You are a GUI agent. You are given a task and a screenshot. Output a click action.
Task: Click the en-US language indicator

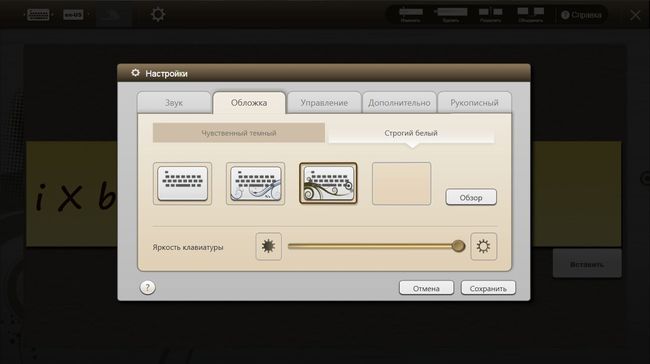pos(73,15)
